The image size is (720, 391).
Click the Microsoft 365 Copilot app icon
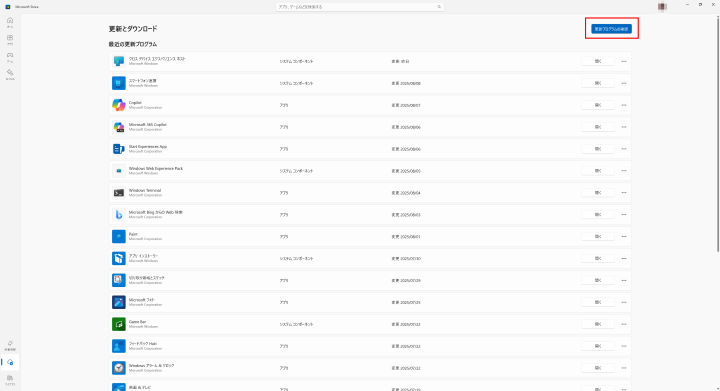pos(118,127)
